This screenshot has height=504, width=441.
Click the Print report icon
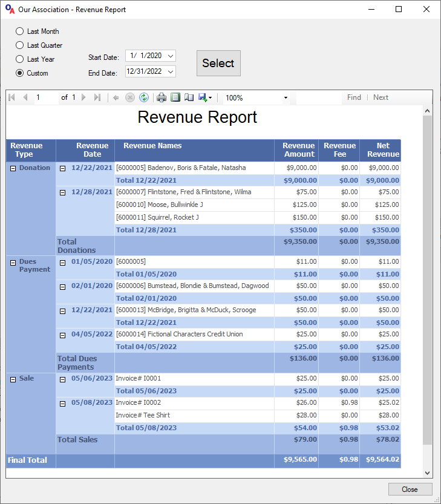pyautogui.click(x=162, y=97)
